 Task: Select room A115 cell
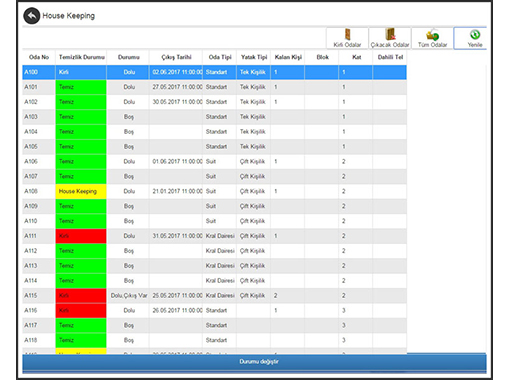(39, 296)
